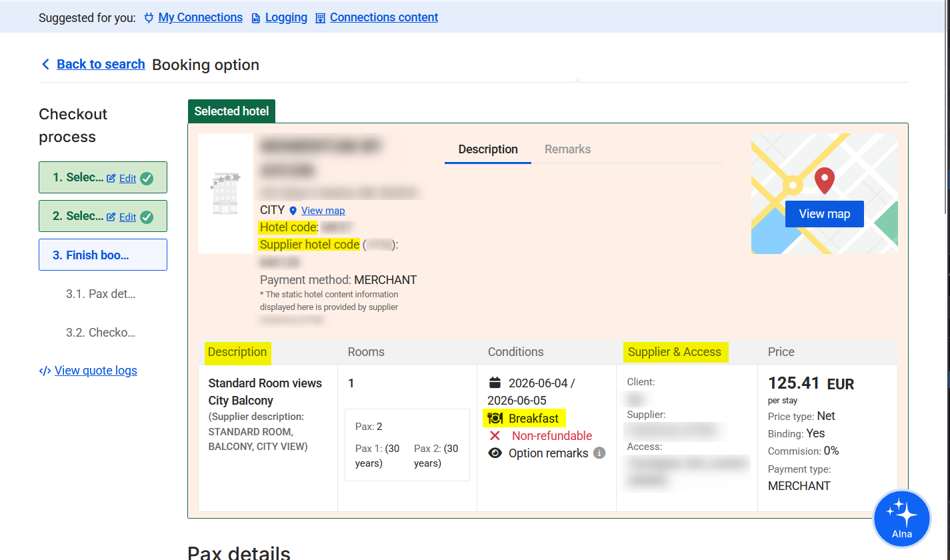Click the edit pencil icon in step 1
950x560 pixels.
tap(111, 179)
